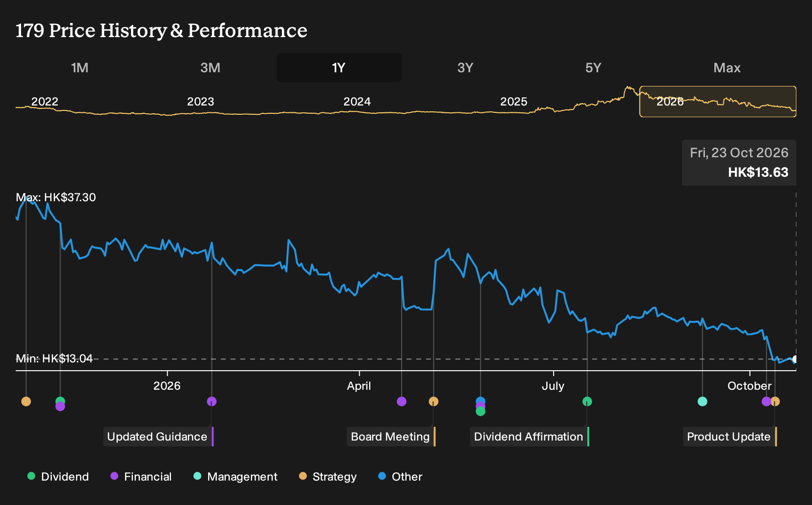Click the 'October' axis label
812x505 pixels.
[x=749, y=386]
